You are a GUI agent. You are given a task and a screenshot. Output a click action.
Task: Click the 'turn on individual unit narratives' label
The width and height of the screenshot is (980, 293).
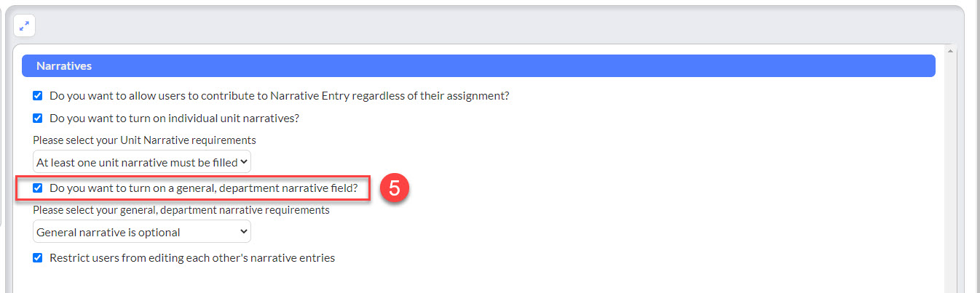coord(175,118)
